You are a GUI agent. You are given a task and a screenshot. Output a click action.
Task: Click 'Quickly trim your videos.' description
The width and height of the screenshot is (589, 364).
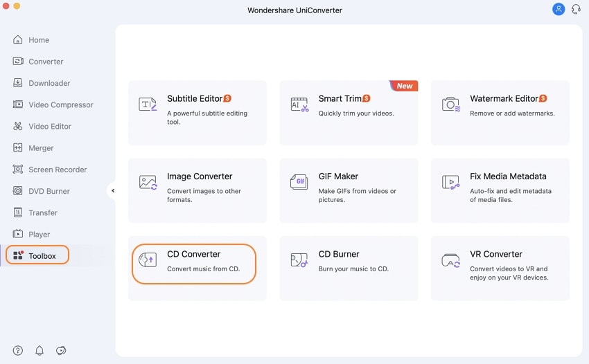click(x=356, y=113)
